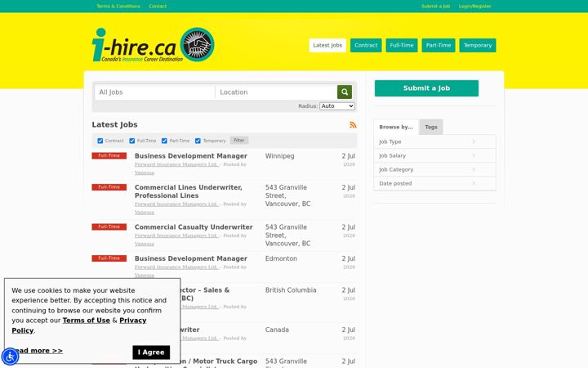The height and width of the screenshot is (368, 588).
Task: Toggle the Contract checkbox
Action: (x=100, y=141)
